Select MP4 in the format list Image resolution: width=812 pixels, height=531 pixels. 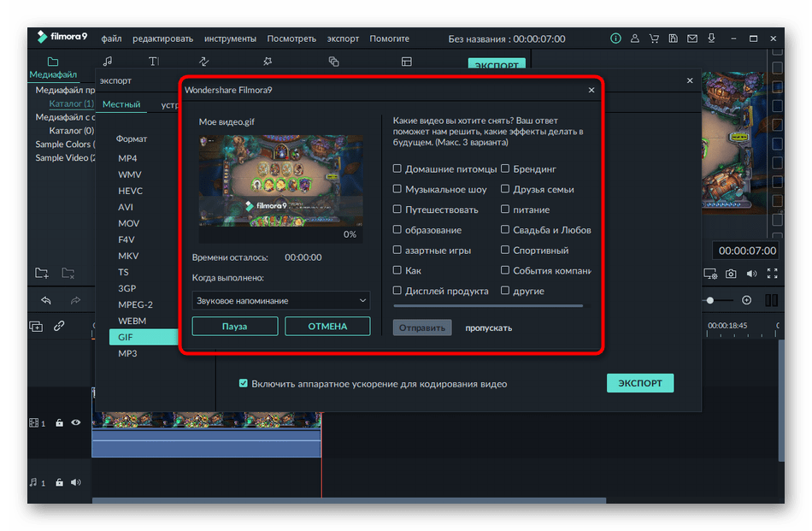pyautogui.click(x=127, y=158)
